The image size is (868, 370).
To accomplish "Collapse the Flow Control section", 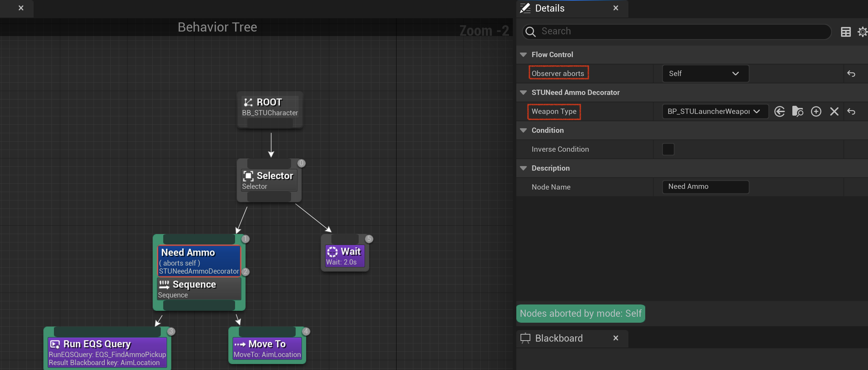I will (523, 55).
